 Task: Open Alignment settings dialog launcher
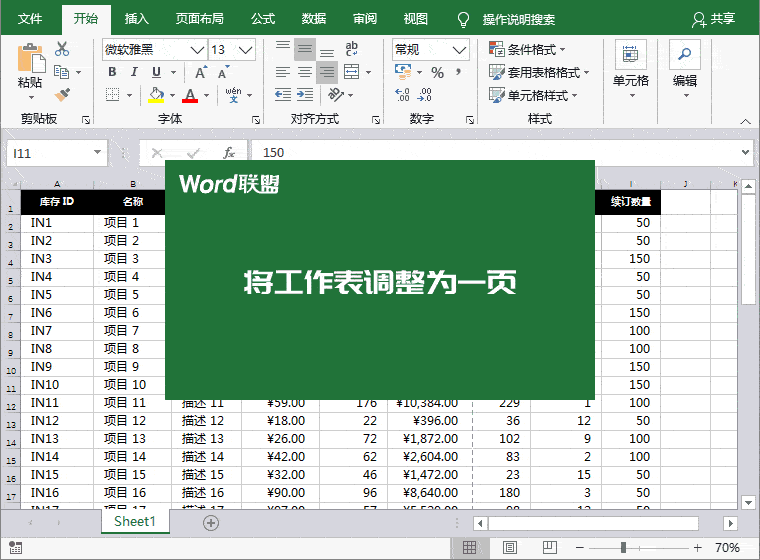click(x=376, y=120)
